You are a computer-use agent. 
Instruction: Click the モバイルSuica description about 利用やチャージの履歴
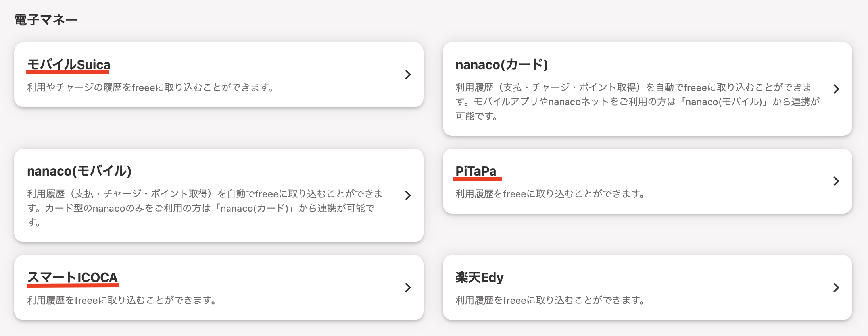[x=151, y=87]
